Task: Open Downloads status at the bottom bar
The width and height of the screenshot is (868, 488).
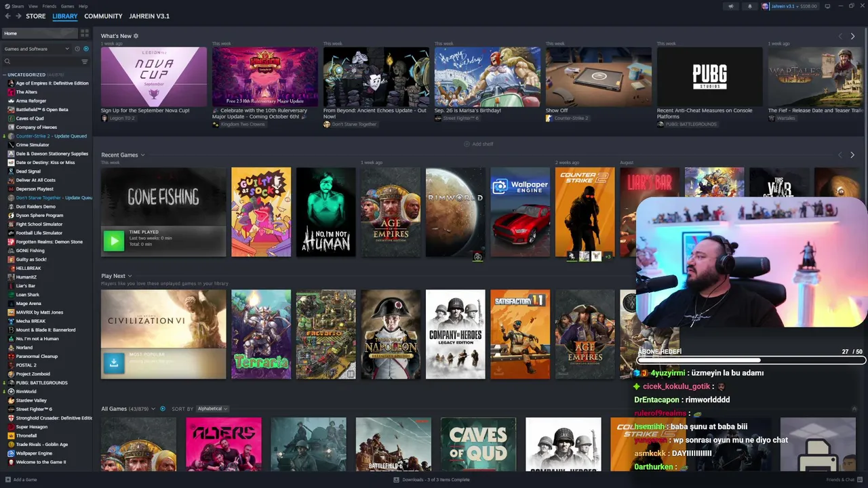Action: tap(431, 480)
